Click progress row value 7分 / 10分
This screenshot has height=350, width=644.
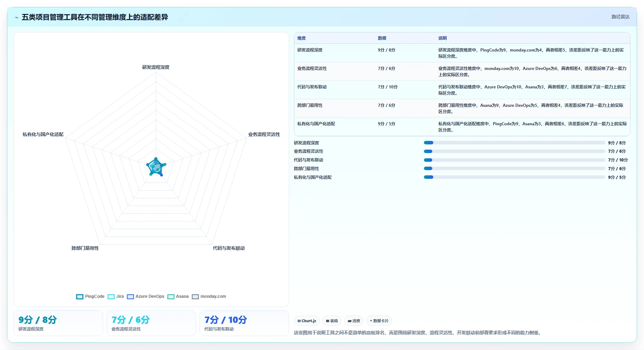pyautogui.click(x=618, y=160)
